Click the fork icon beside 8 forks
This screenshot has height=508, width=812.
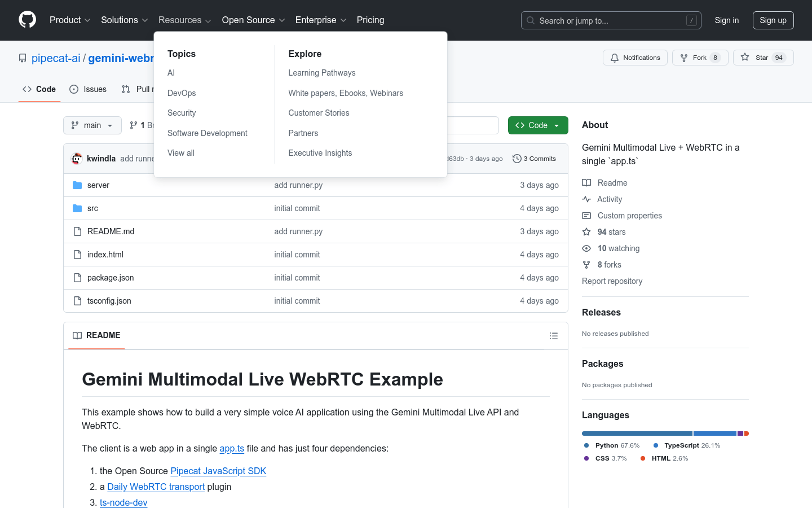coord(586,265)
